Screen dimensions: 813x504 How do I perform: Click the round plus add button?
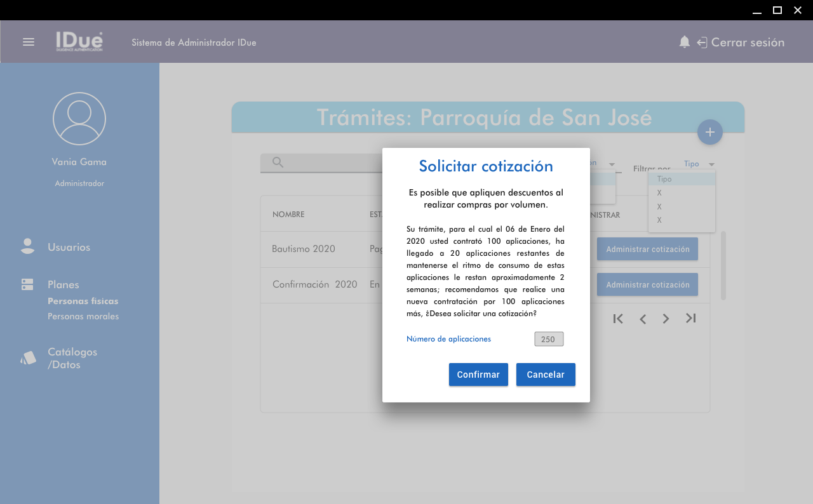pyautogui.click(x=709, y=132)
